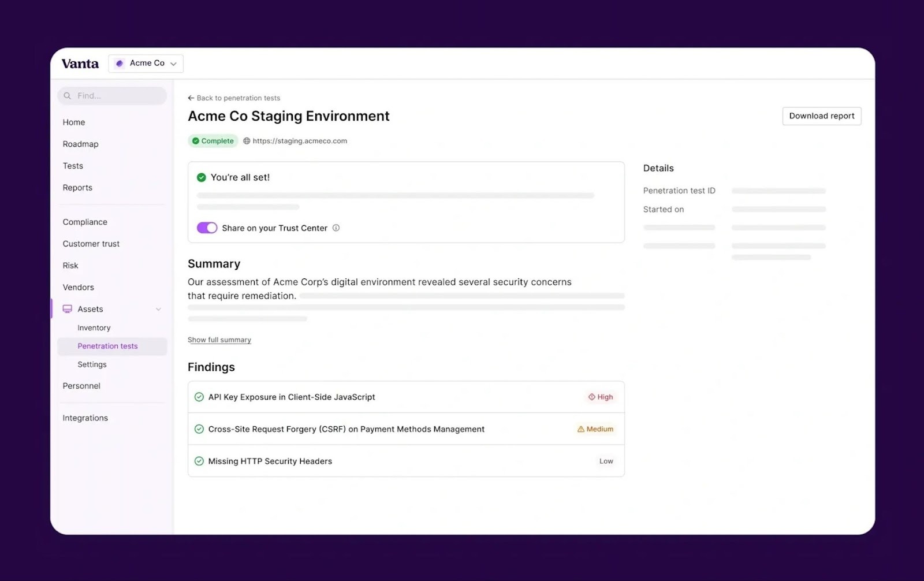Go to Personnel in the sidebar
This screenshot has height=581, width=924.
pyautogui.click(x=81, y=386)
